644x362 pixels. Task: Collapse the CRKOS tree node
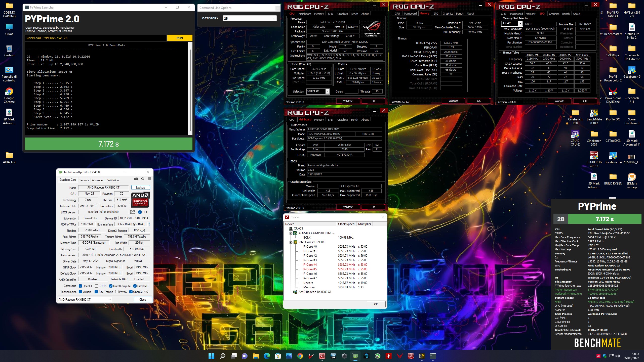point(286,229)
